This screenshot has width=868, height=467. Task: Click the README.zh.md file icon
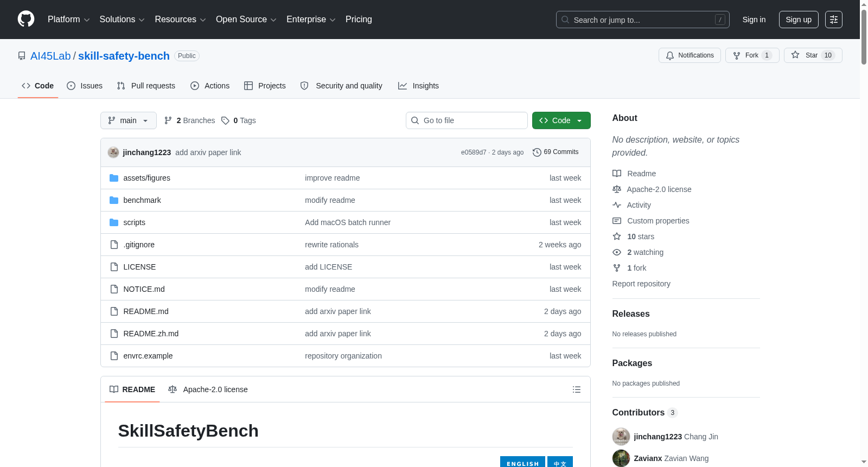114,334
